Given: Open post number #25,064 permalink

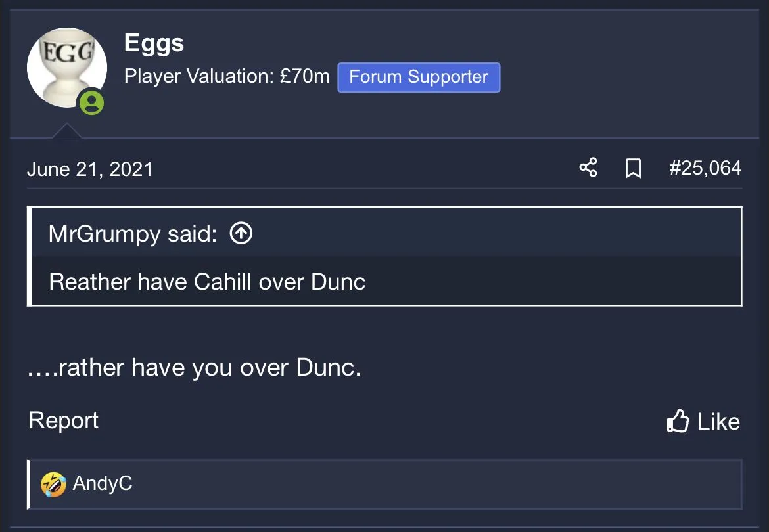Looking at the screenshot, I should point(705,168).
